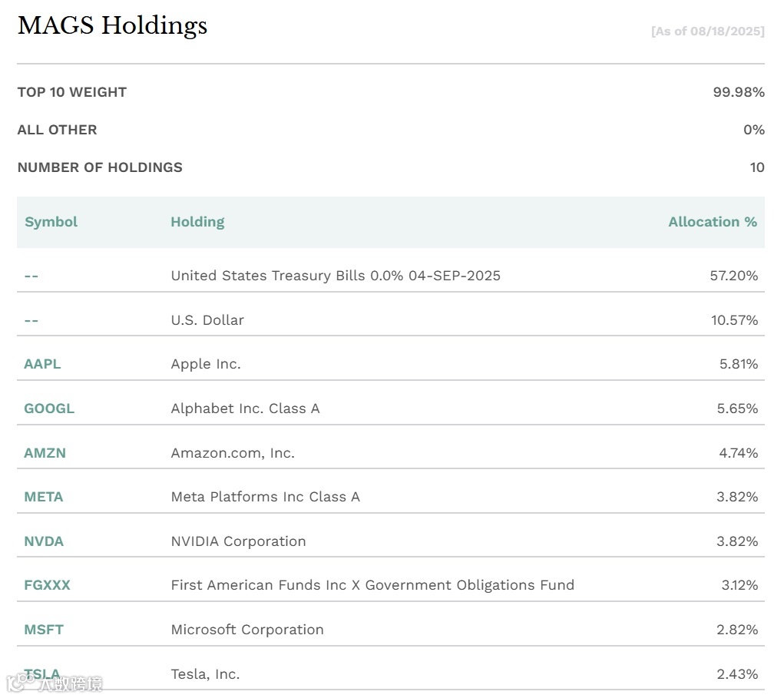Open the GOOGL symbol link
Viewport: 784px width, 698px height.
pyautogui.click(x=49, y=409)
